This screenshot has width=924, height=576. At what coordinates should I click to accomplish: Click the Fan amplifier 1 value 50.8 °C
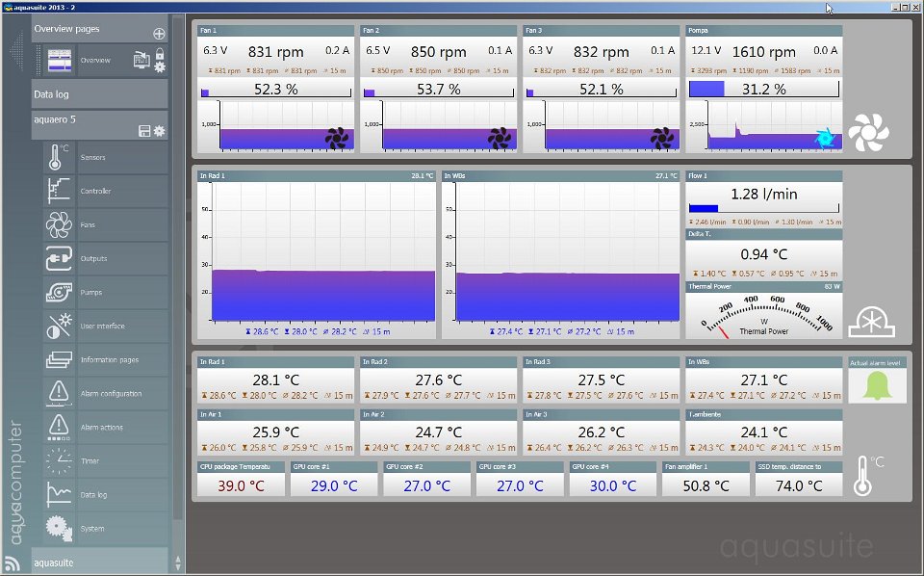point(706,485)
